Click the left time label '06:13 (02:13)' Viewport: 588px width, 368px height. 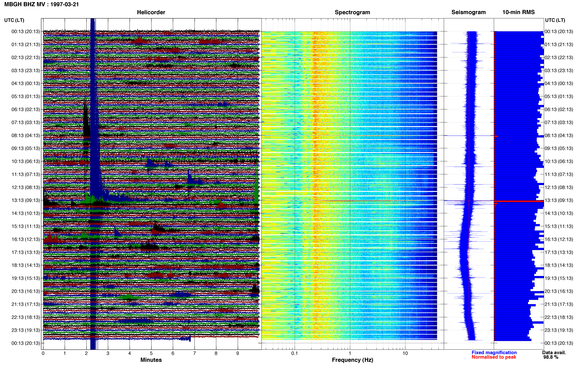pyautogui.click(x=26, y=109)
